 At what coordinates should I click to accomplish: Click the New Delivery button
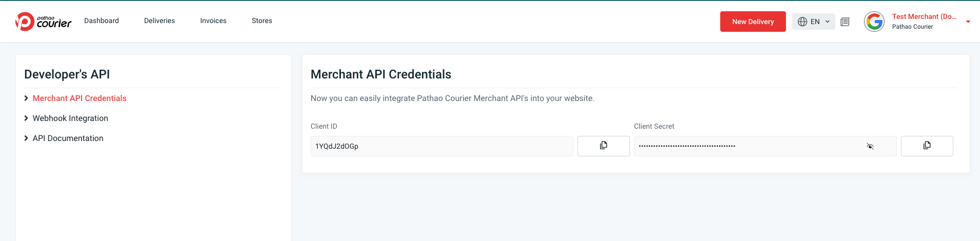[753, 22]
